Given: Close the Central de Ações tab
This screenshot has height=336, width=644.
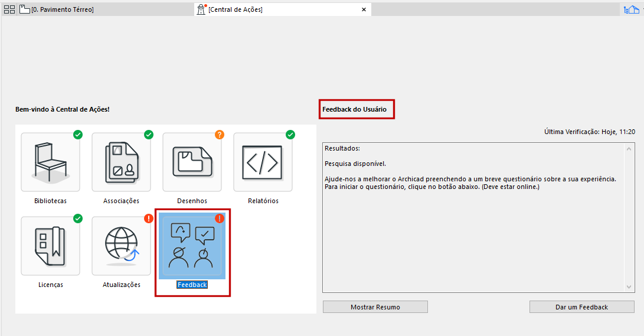Looking at the screenshot, I should [364, 9].
